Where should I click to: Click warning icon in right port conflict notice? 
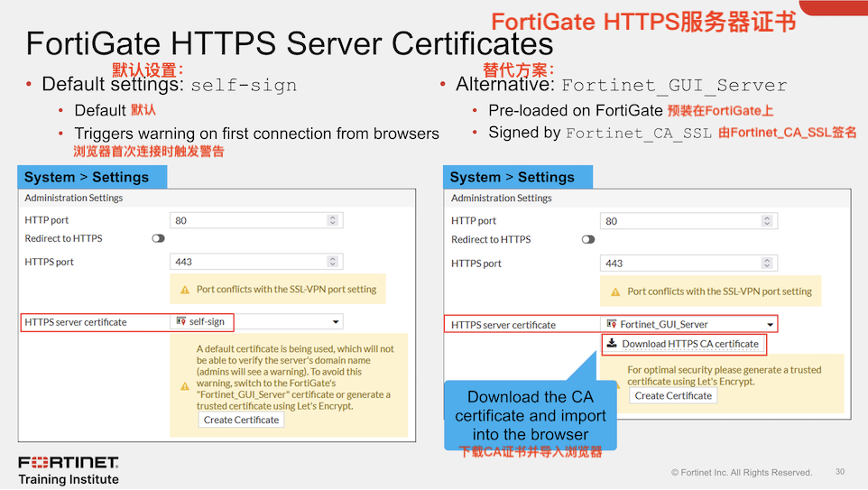(615, 291)
